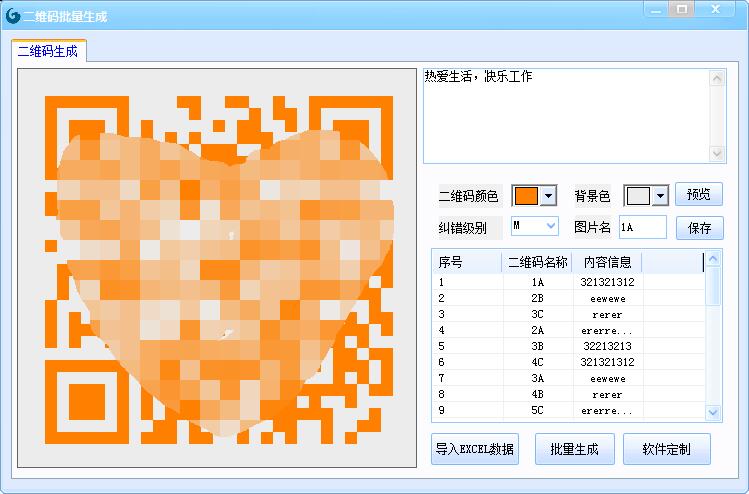This screenshot has height=494, width=749.
Task: Close the 二维码批量生成 window
Action: tap(715, 10)
